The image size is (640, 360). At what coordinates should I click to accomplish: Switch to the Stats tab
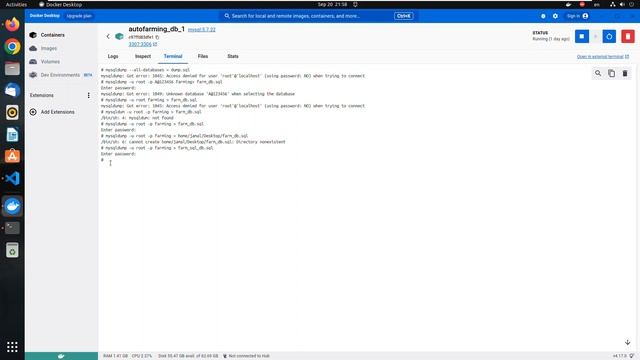click(x=233, y=56)
